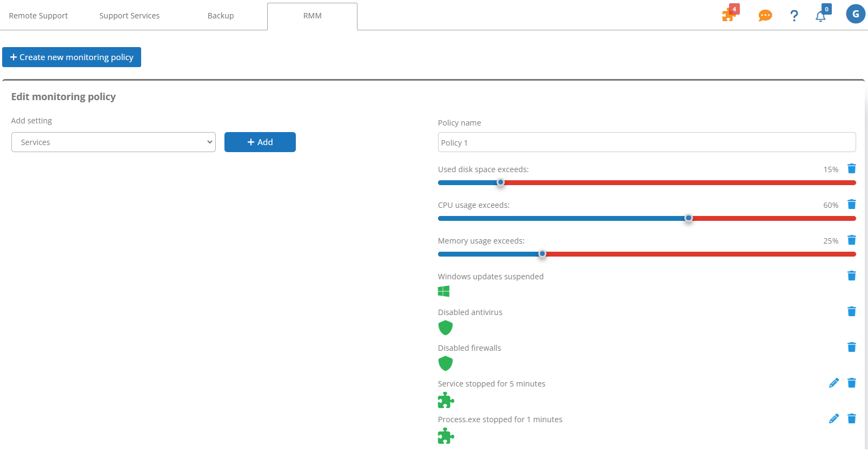Click the Edit monitoring policy heading
Screen dimensions: 868x472
[x=63, y=97]
